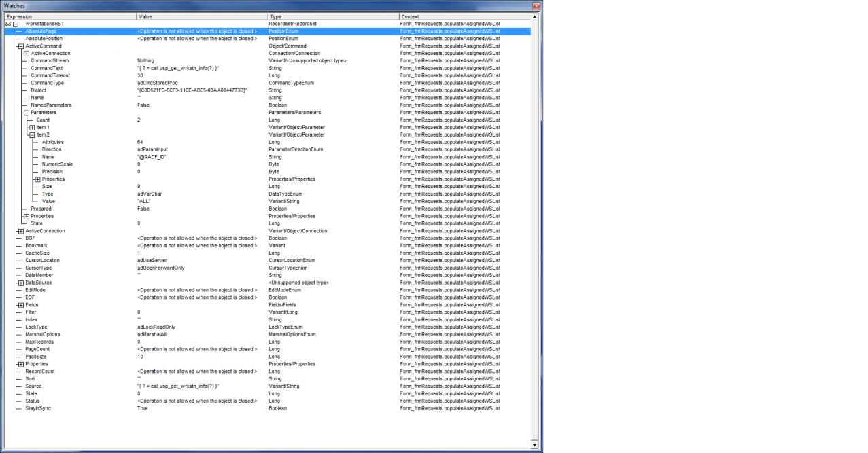
Task: Expand Item 1 under Parameters
Action: [31, 128]
